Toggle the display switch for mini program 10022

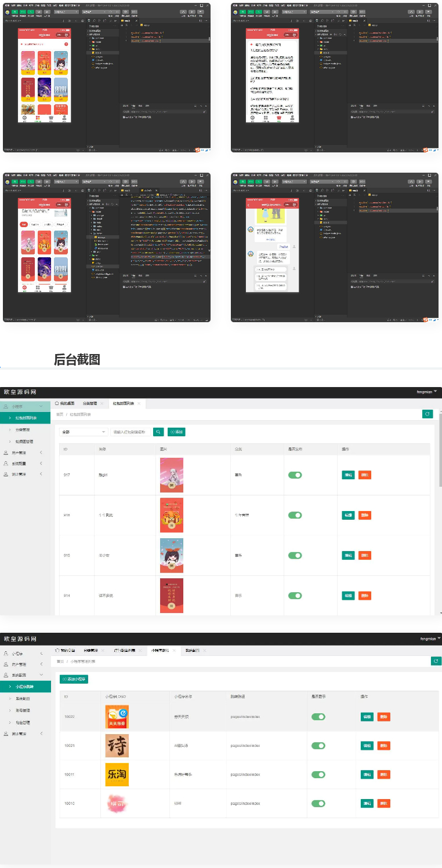318,717
